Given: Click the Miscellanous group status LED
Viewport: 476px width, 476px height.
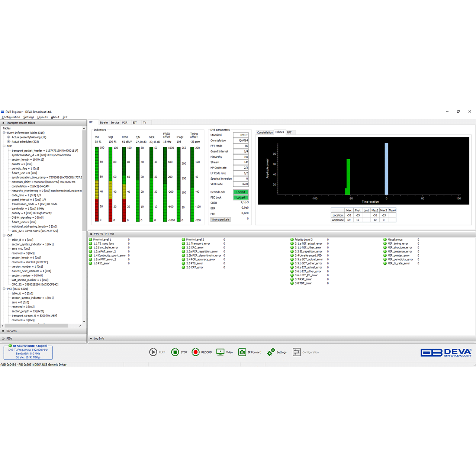Looking at the screenshot, I should 385,239.
